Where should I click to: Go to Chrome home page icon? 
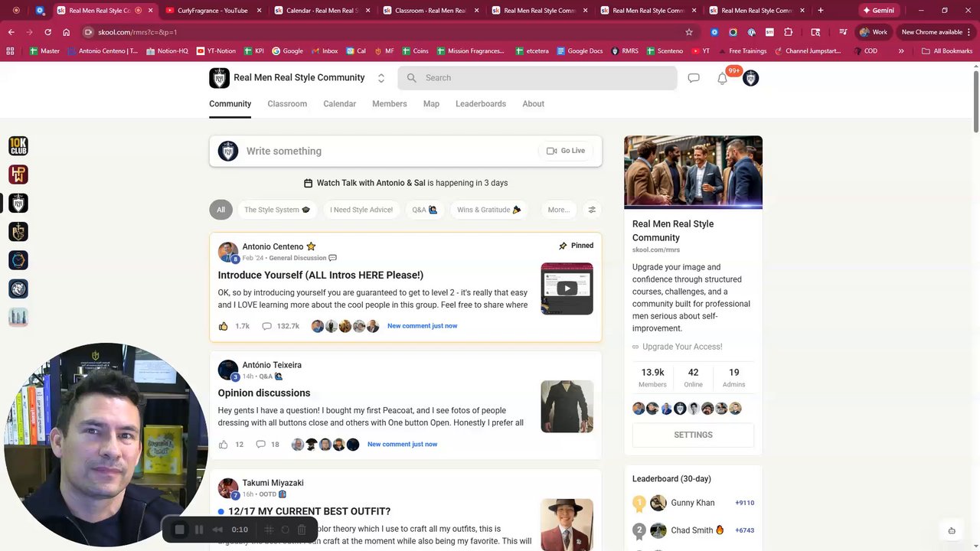(67, 32)
